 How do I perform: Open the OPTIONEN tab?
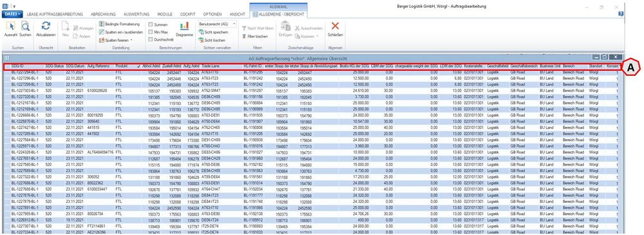pos(213,14)
